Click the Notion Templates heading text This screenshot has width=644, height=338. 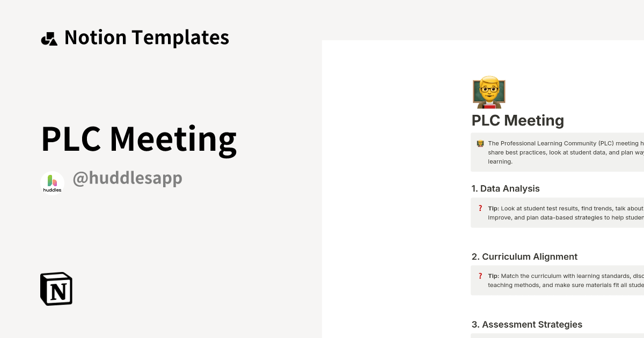[147, 38]
